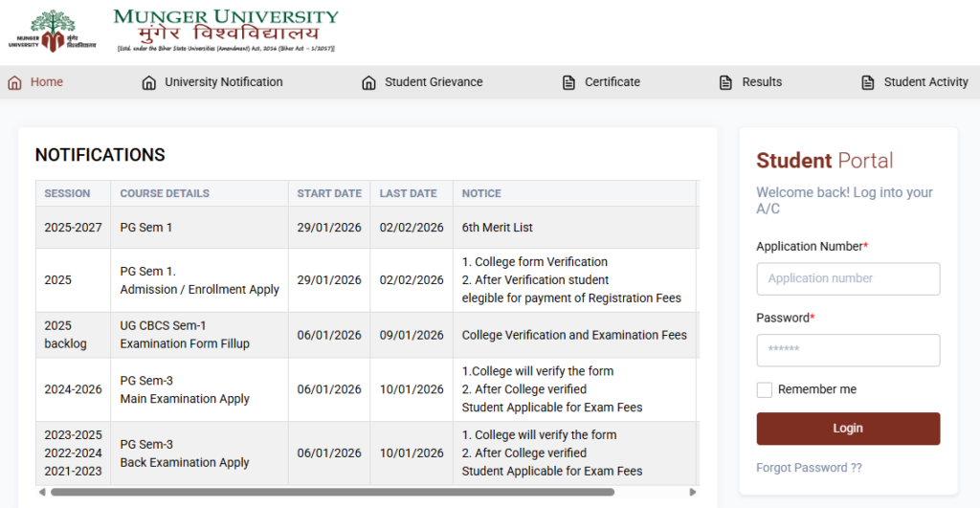The image size is (980, 508).
Task: Focus the Application Number input field
Action: tap(848, 278)
